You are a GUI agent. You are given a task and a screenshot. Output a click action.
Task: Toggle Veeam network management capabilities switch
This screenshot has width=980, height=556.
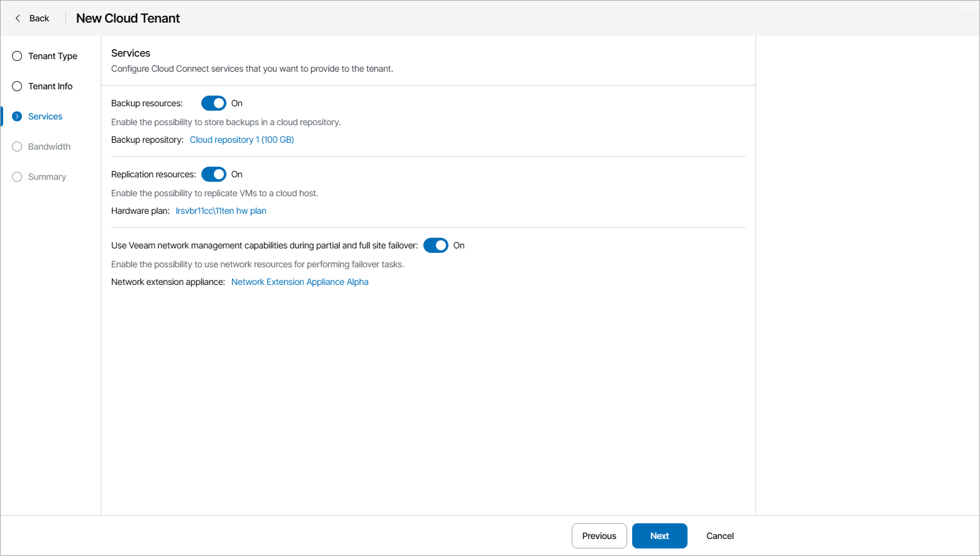tap(436, 245)
